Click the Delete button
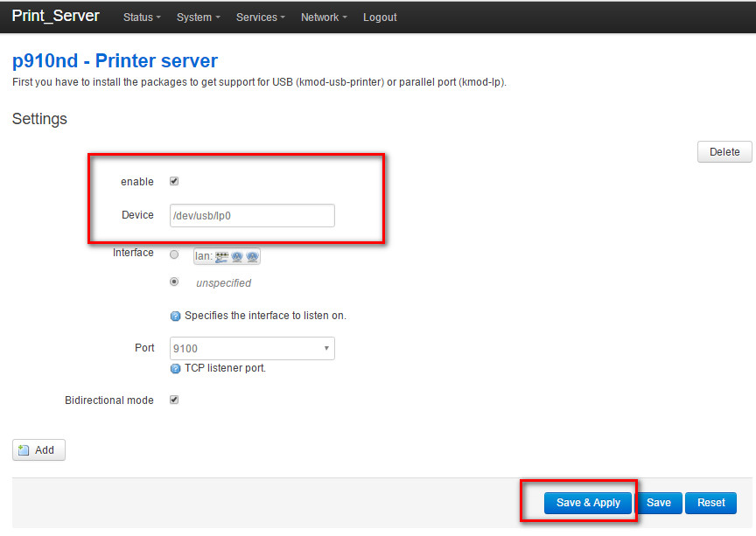 tap(724, 152)
